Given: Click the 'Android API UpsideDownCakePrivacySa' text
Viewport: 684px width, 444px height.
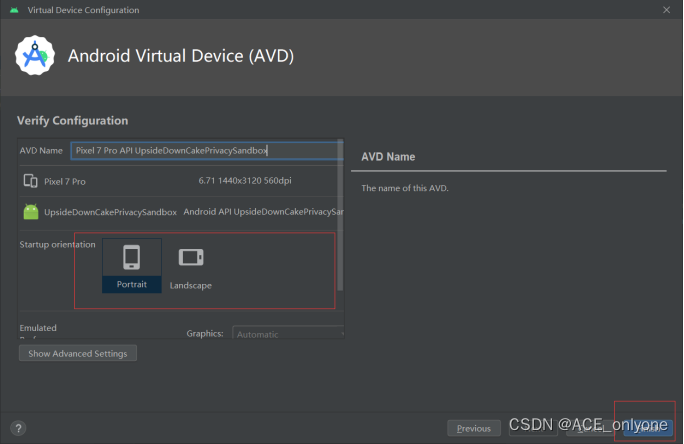Looking at the screenshot, I should click(263, 212).
